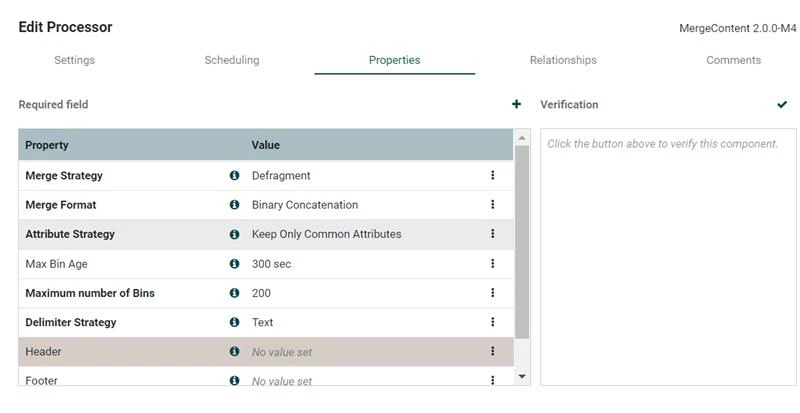Click info icon for Merge Strategy
The width and height of the screenshot is (800, 413).
pyautogui.click(x=234, y=175)
